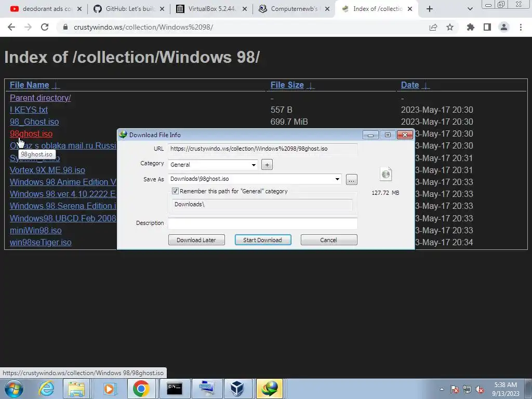532x399 pixels.
Task: Open the win98seTiger.iso link
Action: coord(41,242)
